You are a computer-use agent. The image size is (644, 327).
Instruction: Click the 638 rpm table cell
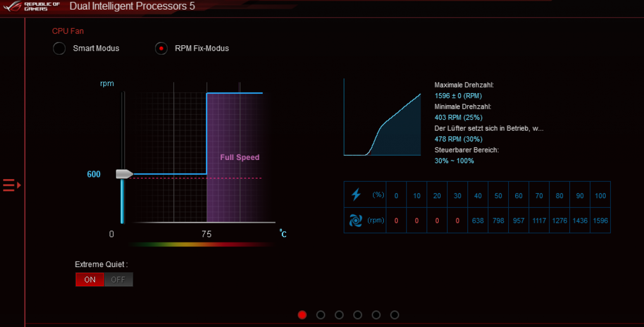pyautogui.click(x=477, y=220)
